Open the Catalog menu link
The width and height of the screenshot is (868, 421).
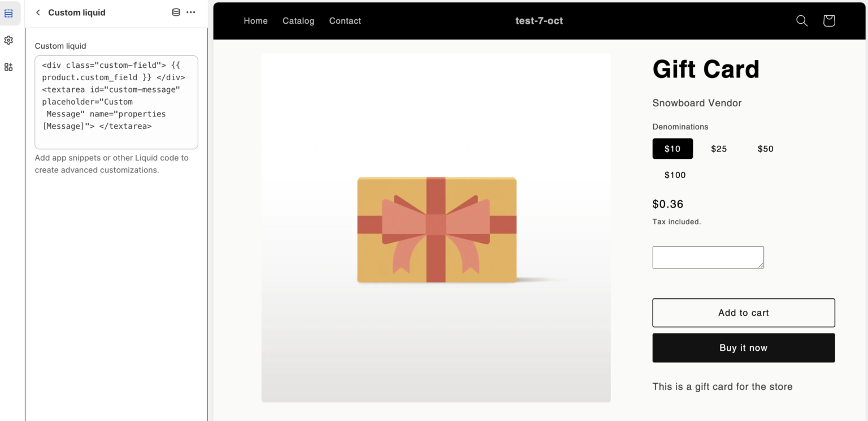tap(298, 21)
